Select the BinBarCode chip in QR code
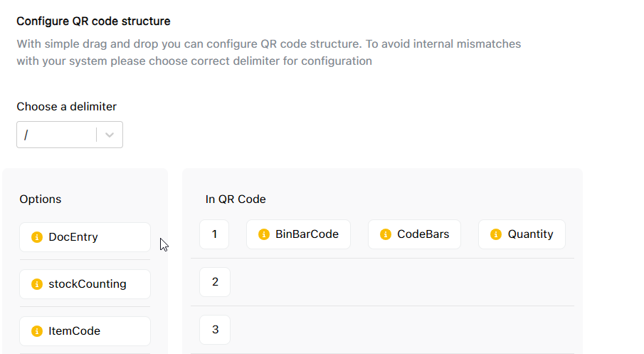Viewport: 644px width, 354px height. (298, 234)
